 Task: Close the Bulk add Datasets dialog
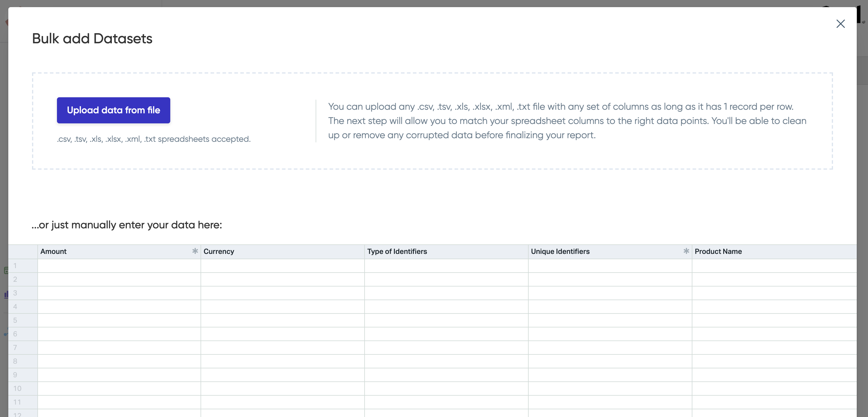click(840, 23)
